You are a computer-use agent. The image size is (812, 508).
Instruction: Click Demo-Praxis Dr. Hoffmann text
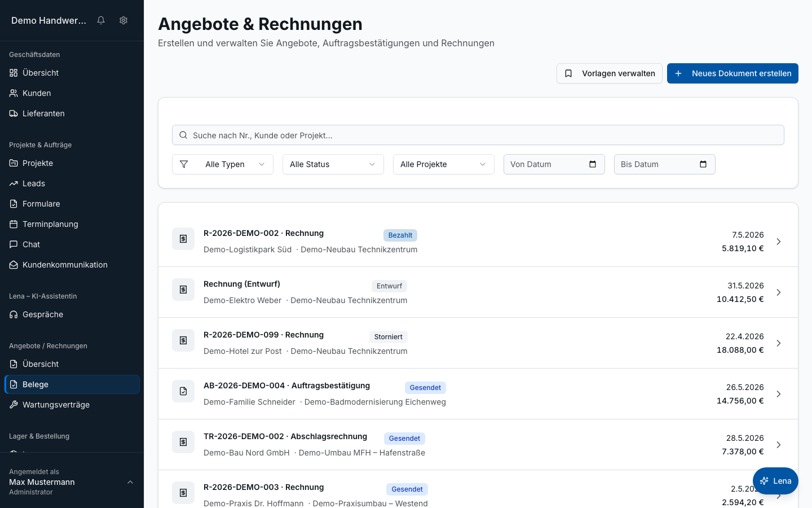coord(254,503)
